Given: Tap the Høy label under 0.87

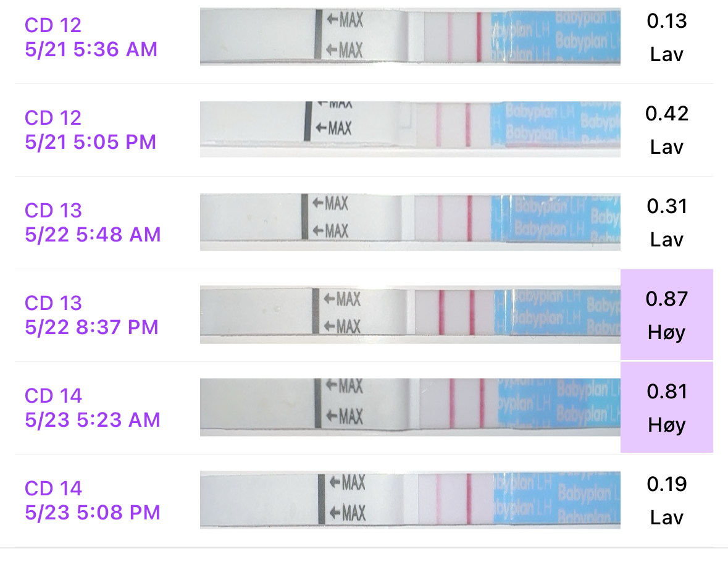Looking at the screenshot, I should click(667, 333).
